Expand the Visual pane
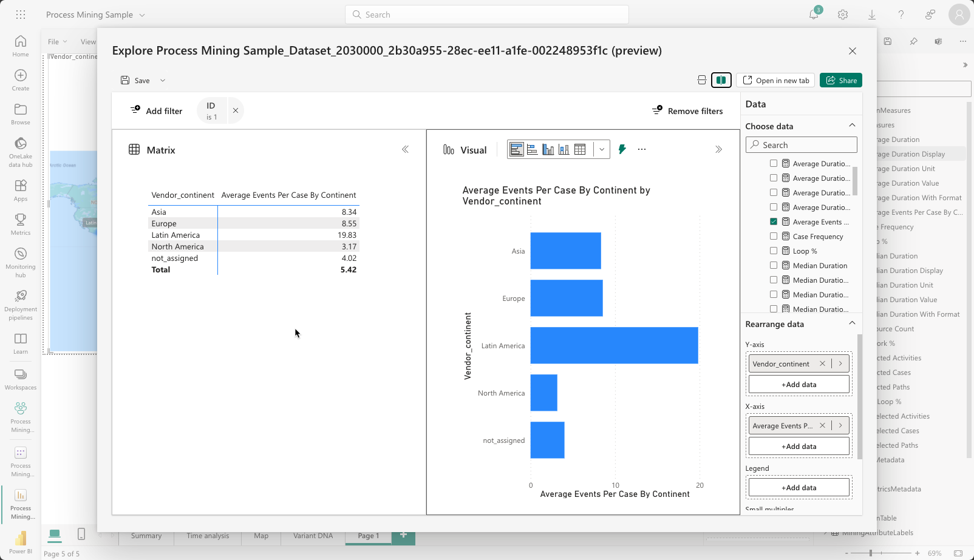 pos(718,149)
